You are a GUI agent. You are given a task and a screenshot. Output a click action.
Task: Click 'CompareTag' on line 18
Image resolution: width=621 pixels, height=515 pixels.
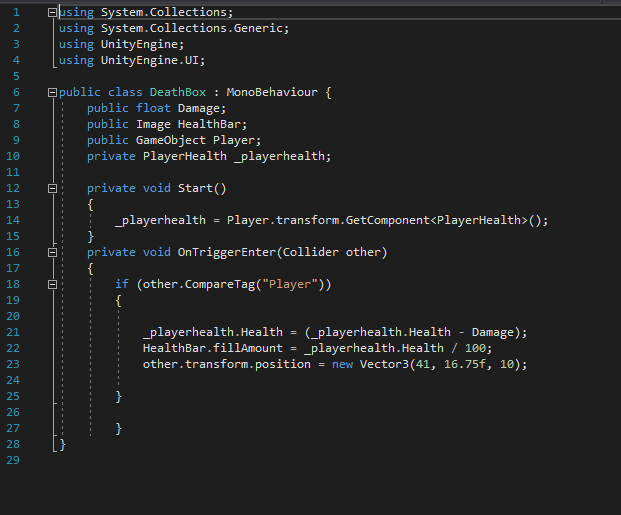pyautogui.click(x=220, y=284)
